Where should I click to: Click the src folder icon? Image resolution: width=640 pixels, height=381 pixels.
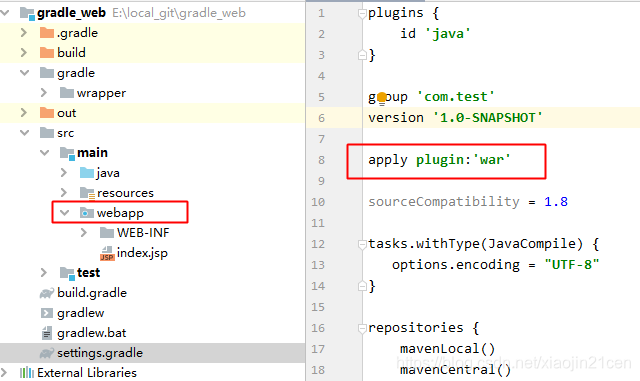tap(47, 133)
